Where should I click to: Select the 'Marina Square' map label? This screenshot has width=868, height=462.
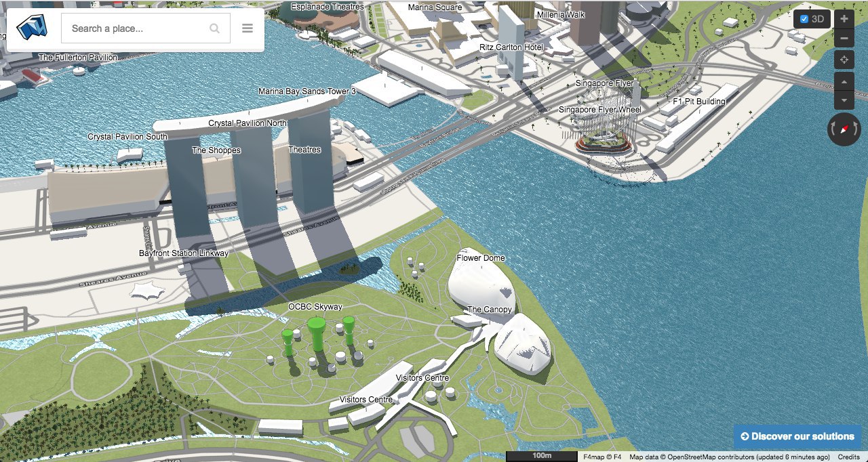[435, 7]
